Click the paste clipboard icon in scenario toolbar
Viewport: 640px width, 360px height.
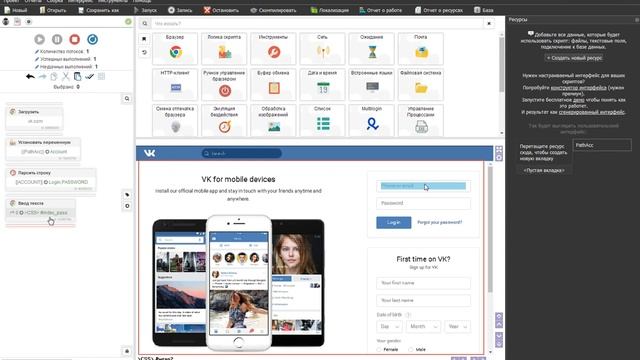(77, 76)
